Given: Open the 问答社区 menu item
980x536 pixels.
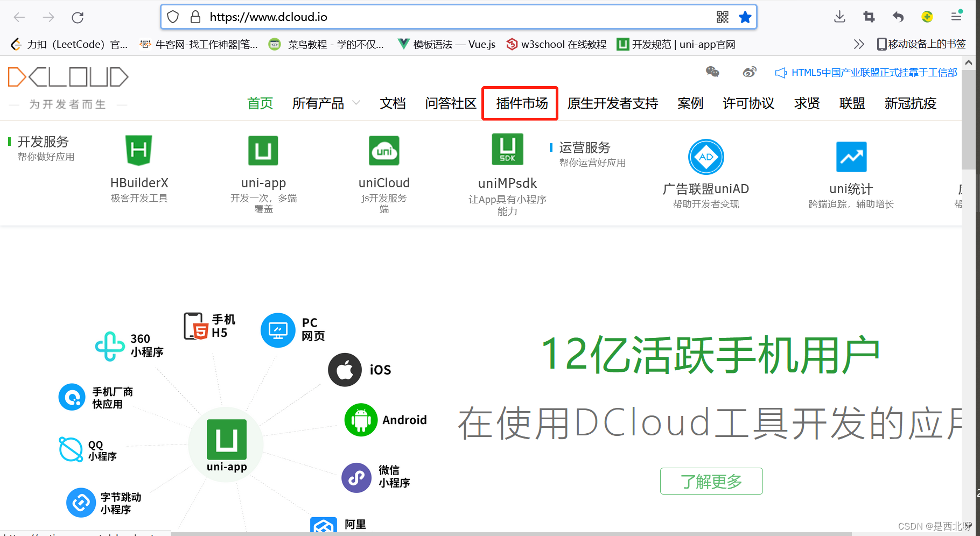Looking at the screenshot, I should 451,103.
